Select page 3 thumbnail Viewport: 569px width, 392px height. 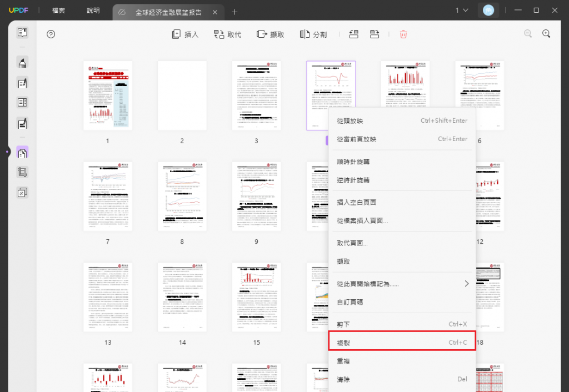click(x=257, y=96)
